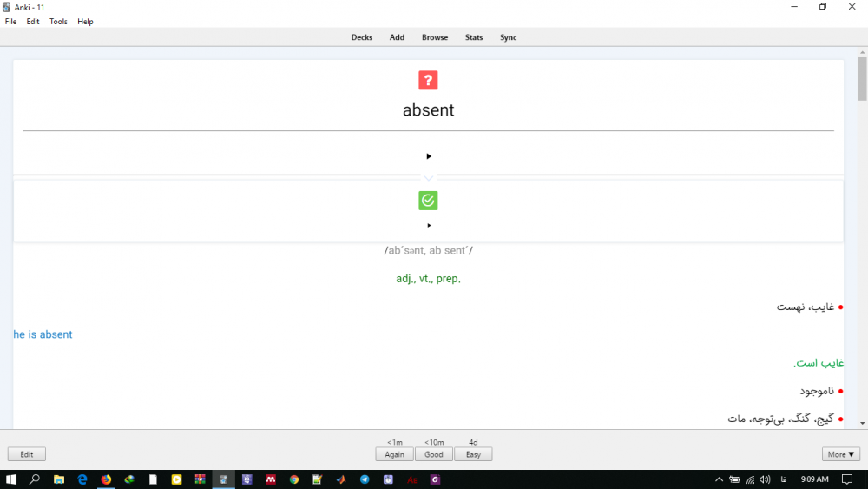
Task: Open the Tools menu
Action: tap(58, 22)
